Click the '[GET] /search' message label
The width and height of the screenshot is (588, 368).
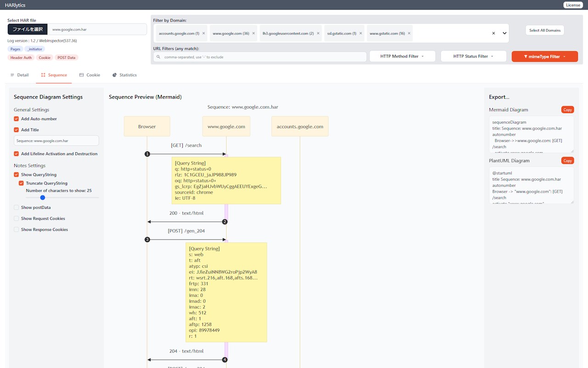186,145
